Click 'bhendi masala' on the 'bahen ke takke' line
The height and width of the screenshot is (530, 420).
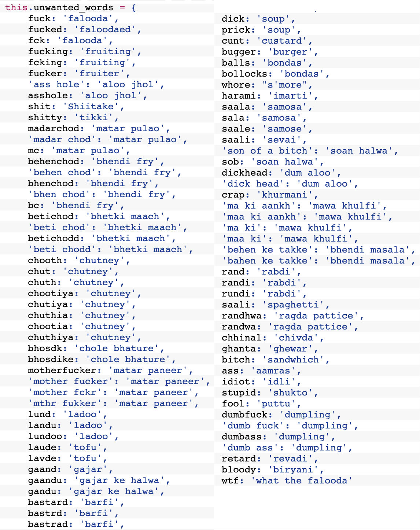pyautogui.click(x=367, y=261)
